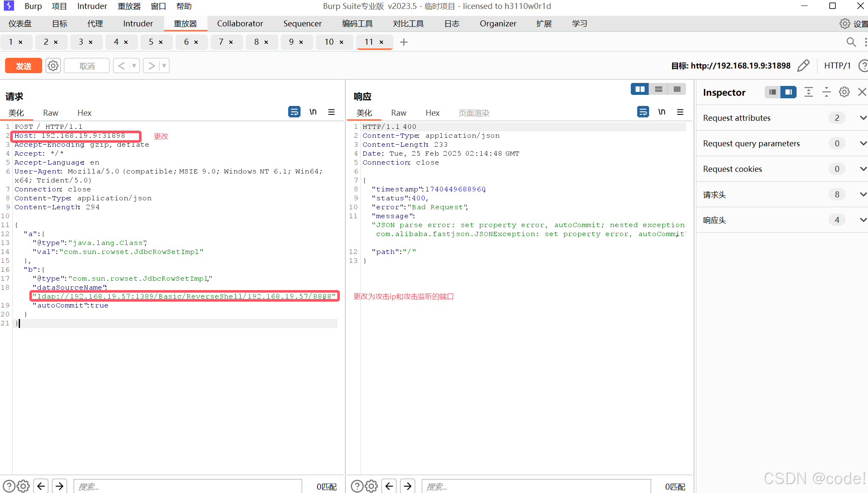Click the Burp logo icon
Screen dimensions: 868x493
[9, 6]
